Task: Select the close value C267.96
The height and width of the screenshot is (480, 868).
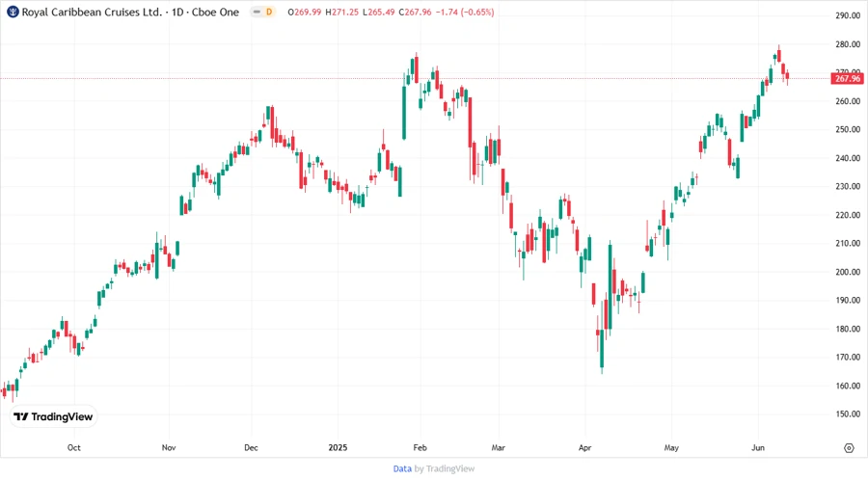Action: [x=415, y=12]
